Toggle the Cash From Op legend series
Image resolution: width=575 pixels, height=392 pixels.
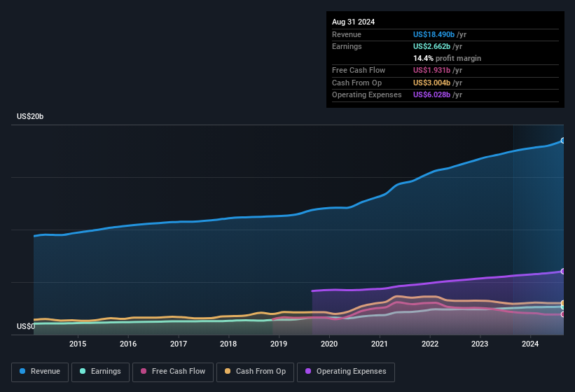click(255, 371)
